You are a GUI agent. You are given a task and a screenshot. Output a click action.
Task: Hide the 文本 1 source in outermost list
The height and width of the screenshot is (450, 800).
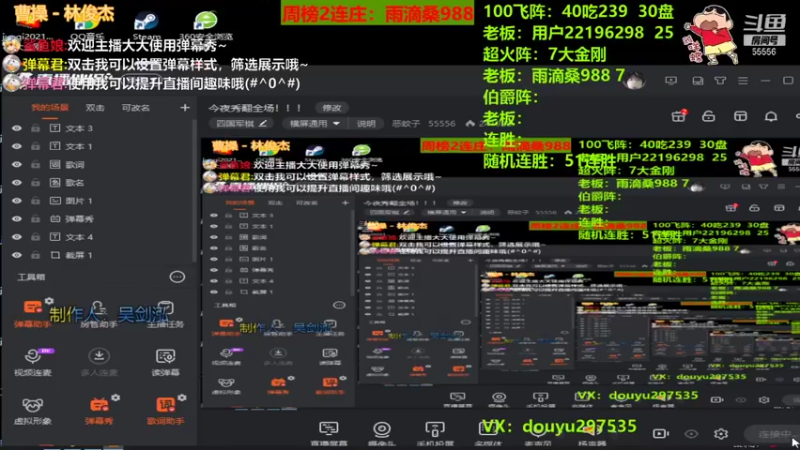[x=17, y=146]
